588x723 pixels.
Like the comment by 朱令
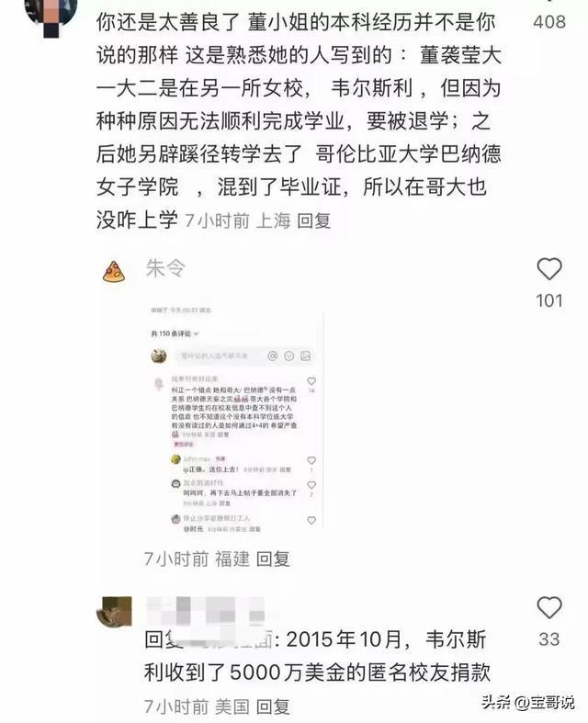tap(549, 269)
